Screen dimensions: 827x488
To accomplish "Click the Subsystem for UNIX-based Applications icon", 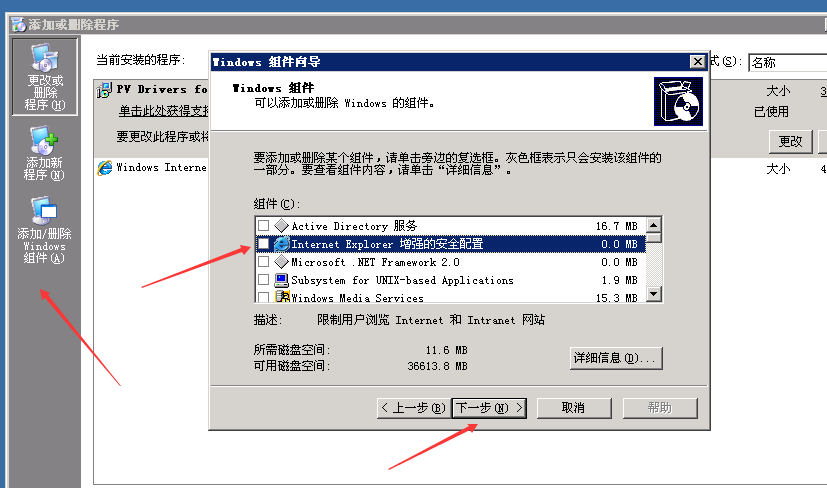I will (282, 280).
